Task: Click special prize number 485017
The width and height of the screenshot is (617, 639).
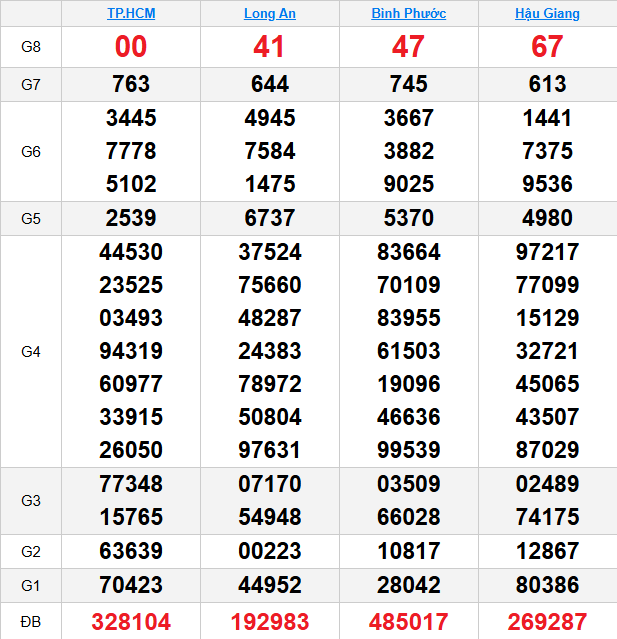Action: pos(409,621)
